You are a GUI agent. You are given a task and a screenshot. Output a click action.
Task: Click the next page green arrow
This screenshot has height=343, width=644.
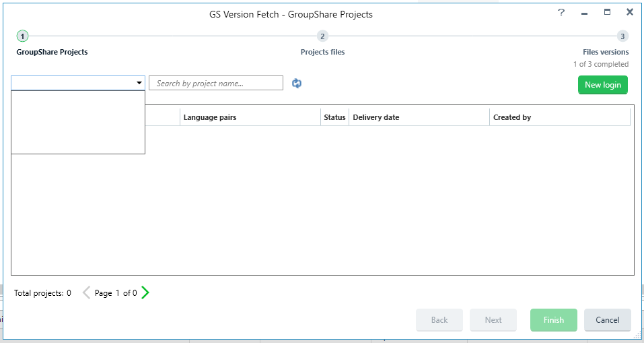pyautogui.click(x=145, y=293)
